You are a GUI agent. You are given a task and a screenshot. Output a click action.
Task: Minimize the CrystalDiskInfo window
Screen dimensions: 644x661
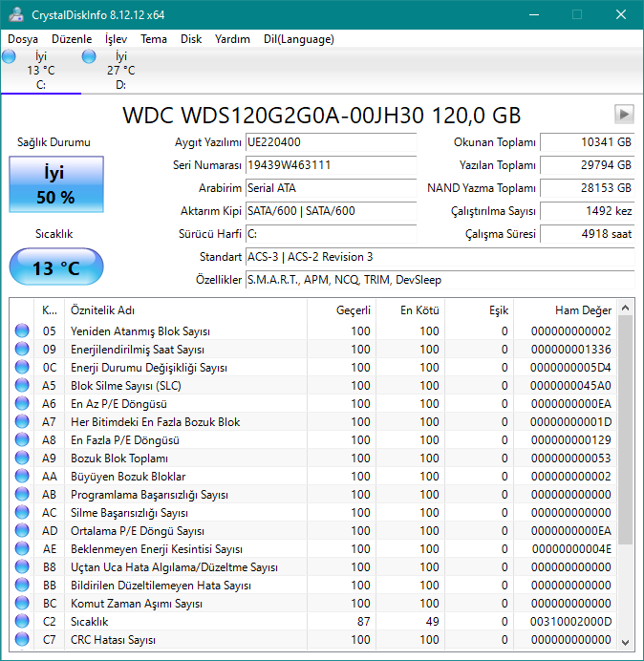click(534, 14)
